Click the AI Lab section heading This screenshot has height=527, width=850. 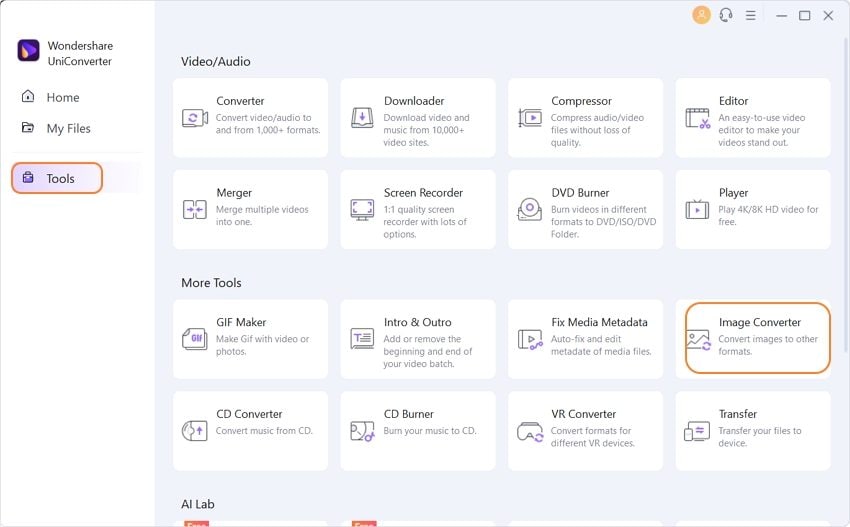click(x=198, y=504)
